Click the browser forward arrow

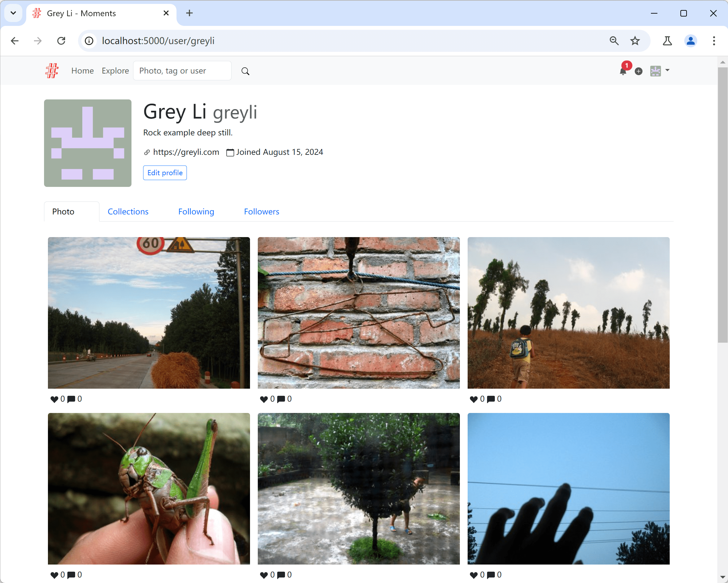click(38, 41)
